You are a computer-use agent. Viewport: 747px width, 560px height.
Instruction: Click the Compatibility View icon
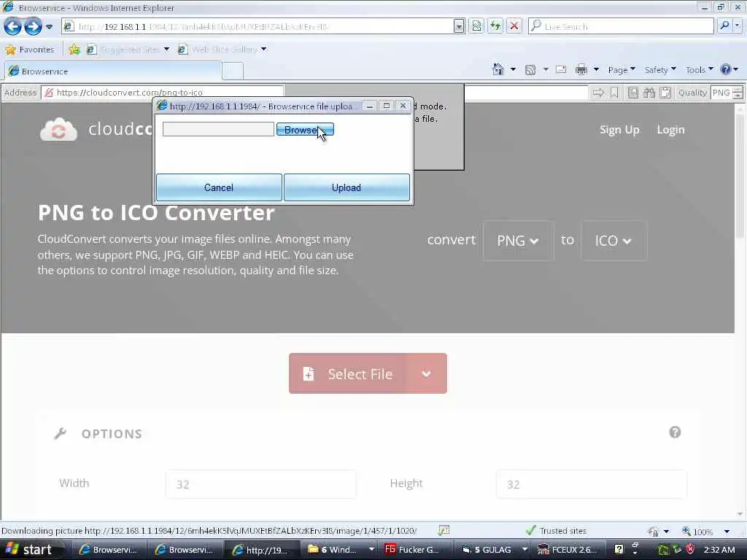(476, 26)
